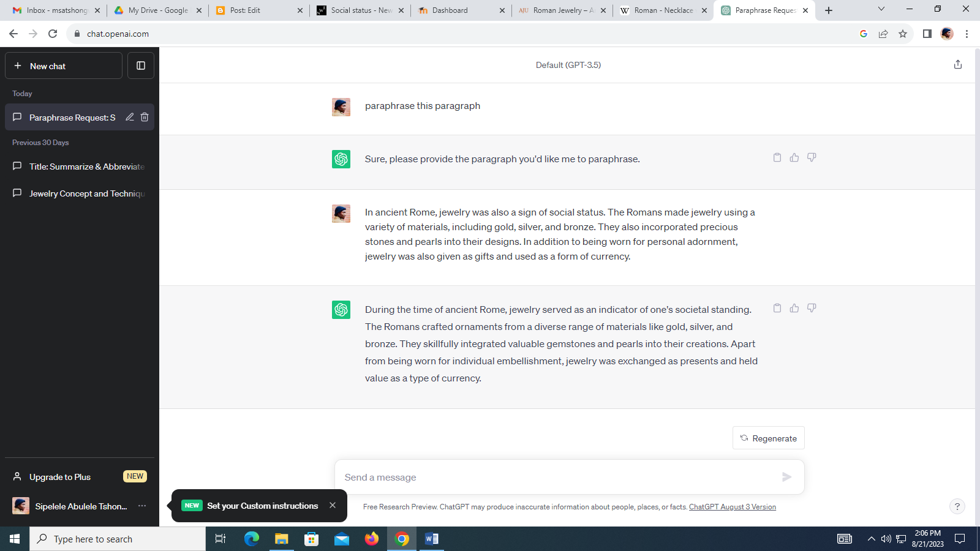Click the Regenerate button
The image size is (980, 551).
point(769,438)
